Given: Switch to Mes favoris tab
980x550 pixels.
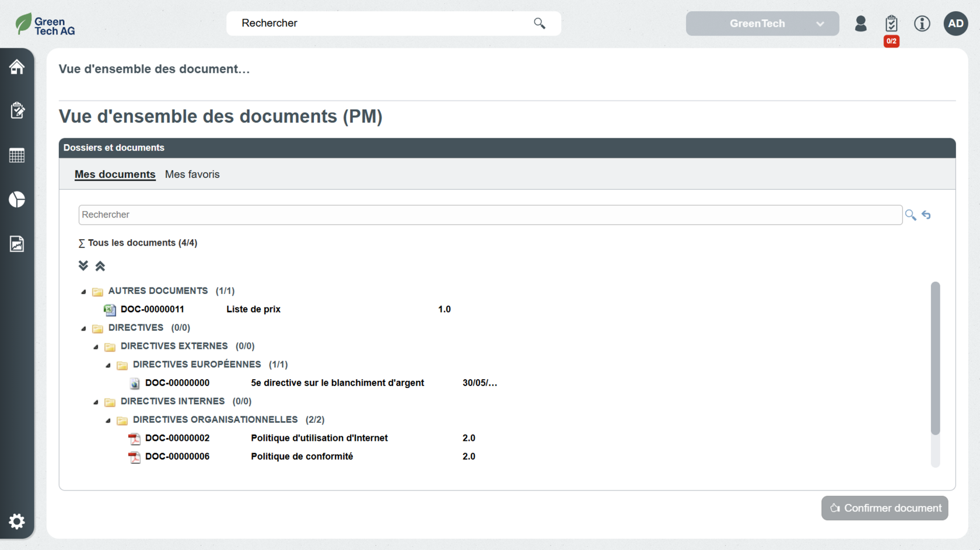Looking at the screenshot, I should 192,174.
